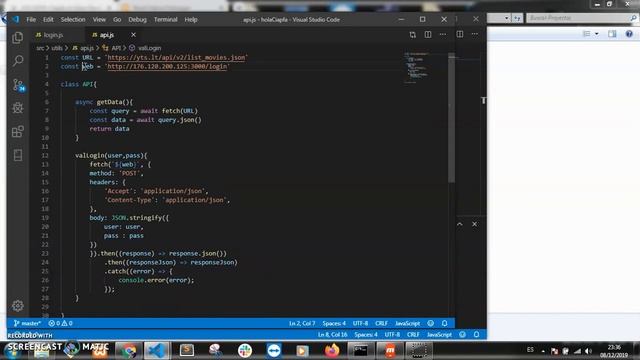Open the Explorer view in the activity bar

point(18,38)
